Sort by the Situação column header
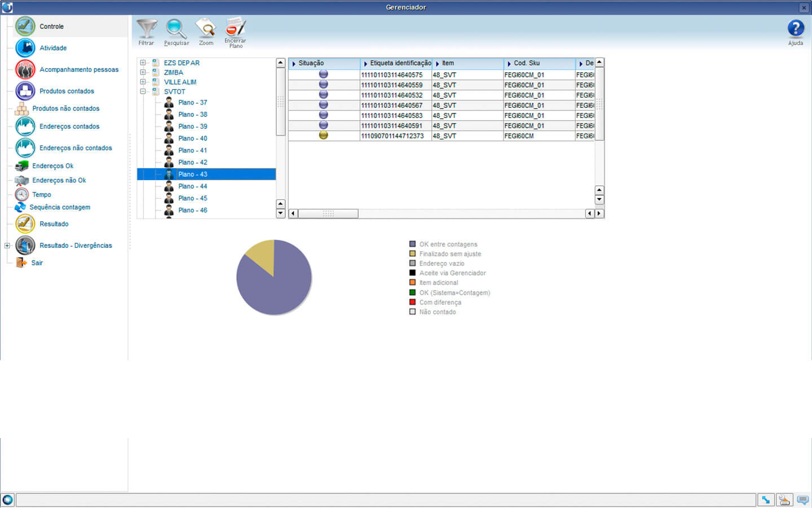 324,63
